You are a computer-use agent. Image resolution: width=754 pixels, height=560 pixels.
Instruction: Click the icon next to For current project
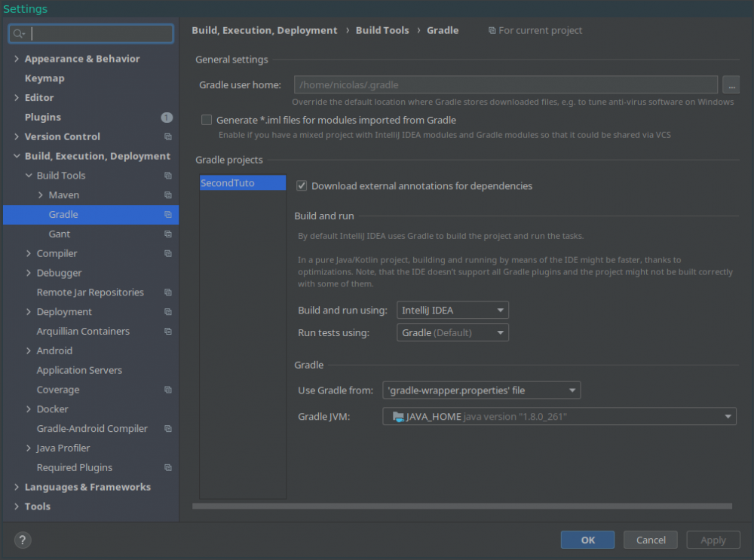pos(492,31)
